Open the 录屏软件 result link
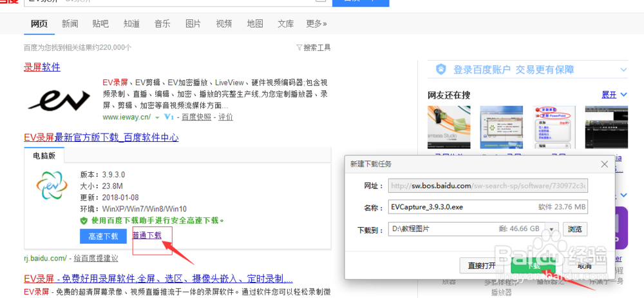Image resolution: width=644 pixels, height=298 pixels. click(42, 67)
